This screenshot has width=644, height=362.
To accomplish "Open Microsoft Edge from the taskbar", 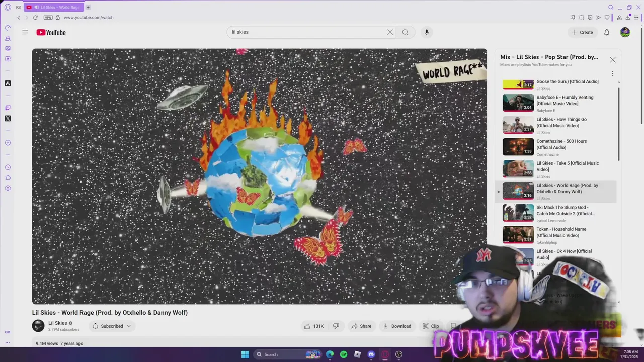I will (330, 354).
